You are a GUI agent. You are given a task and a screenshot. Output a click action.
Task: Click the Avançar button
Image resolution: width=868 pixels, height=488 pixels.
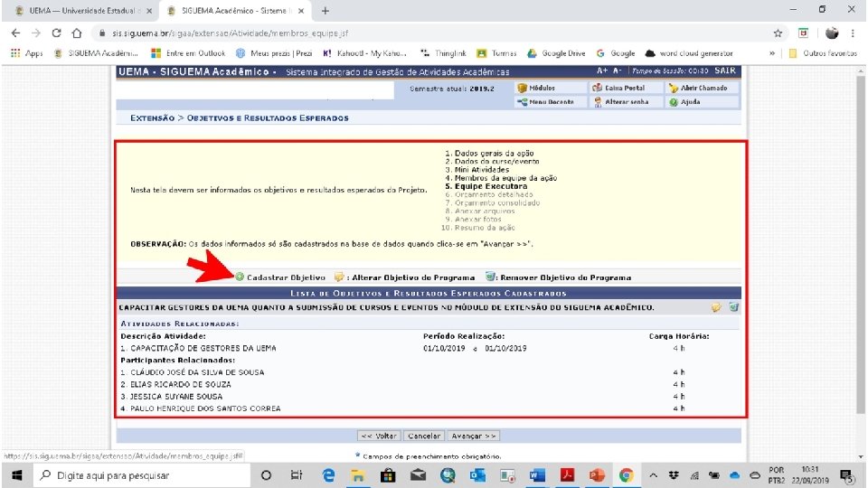point(473,436)
